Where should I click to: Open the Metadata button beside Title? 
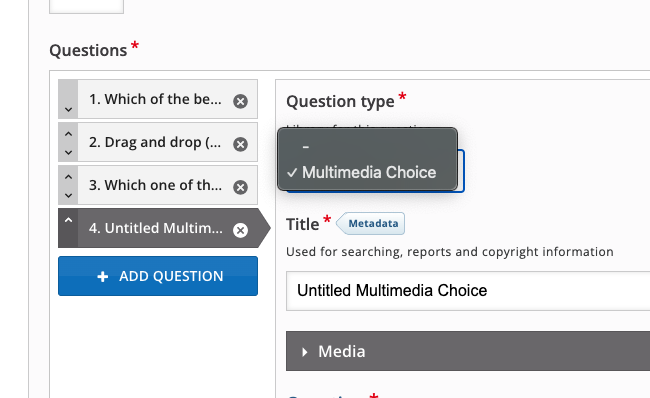pyautogui.click(x=371, y=224)
